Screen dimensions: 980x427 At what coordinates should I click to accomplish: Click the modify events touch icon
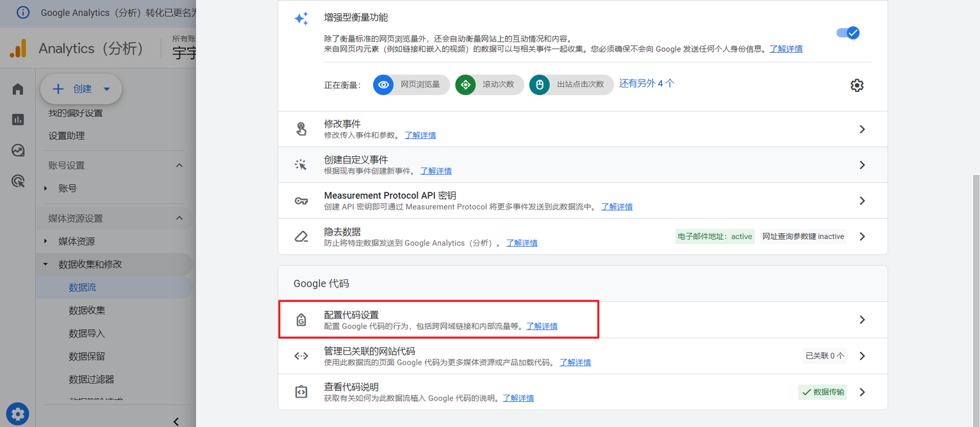[301, 129]
